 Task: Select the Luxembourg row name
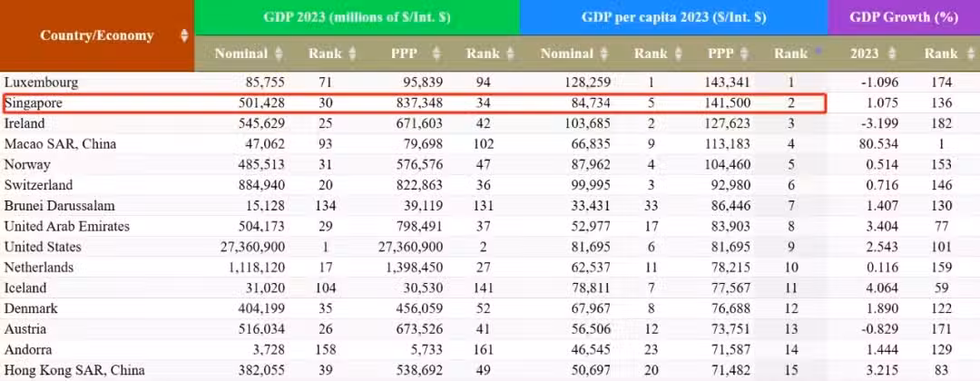coord(41,82)
